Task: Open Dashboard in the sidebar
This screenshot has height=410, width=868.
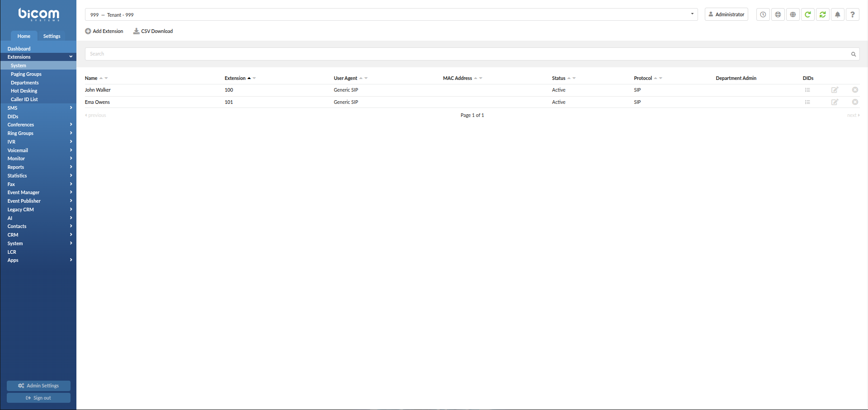Action: [38, 49]
